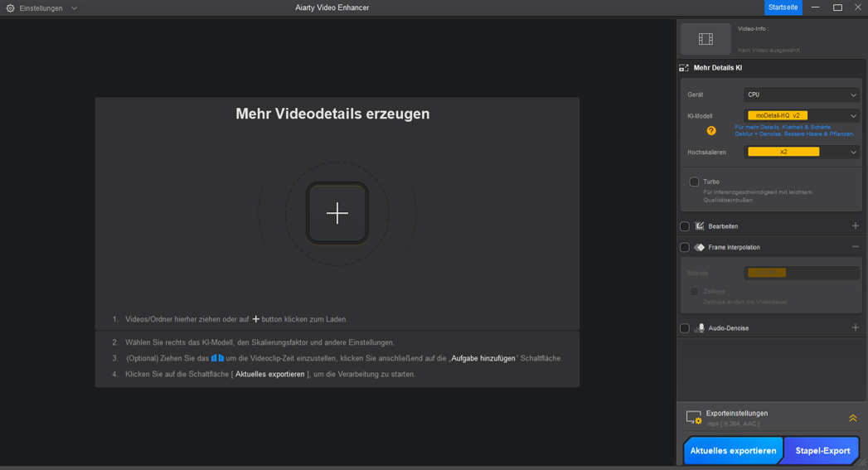Viewport: 868px width, 470px height.
Task: Click the Exporteinstellungen monitor gear icon
Action: point(694,418)
